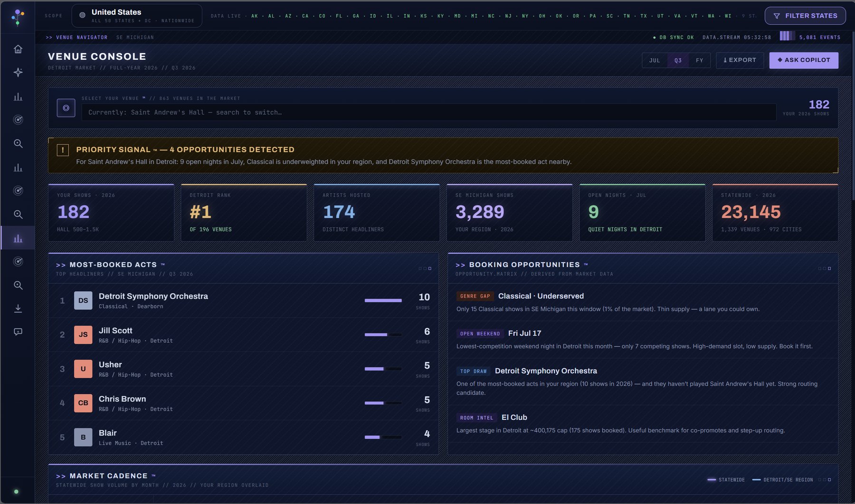The image size is (855, 504).
Task: Click the Booking Opportunities panel view dots
Action: tap(825, 268)
